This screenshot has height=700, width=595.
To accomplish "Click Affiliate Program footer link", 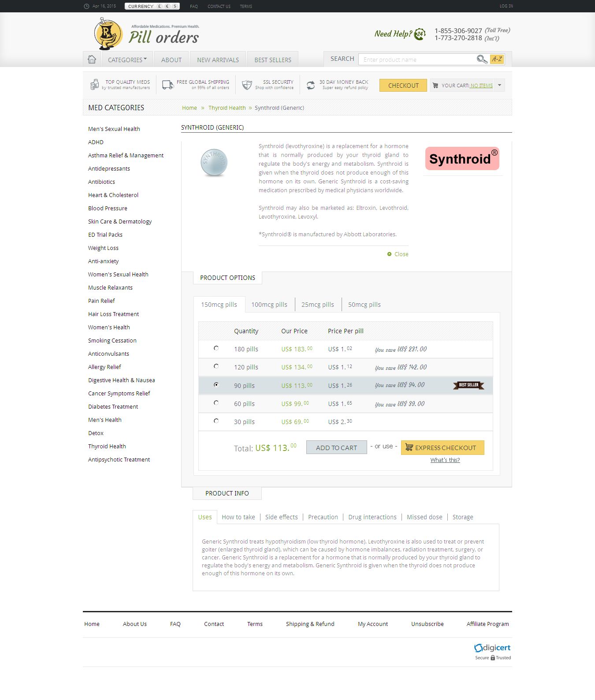I will pyautogui.click(x=488, y=624).
